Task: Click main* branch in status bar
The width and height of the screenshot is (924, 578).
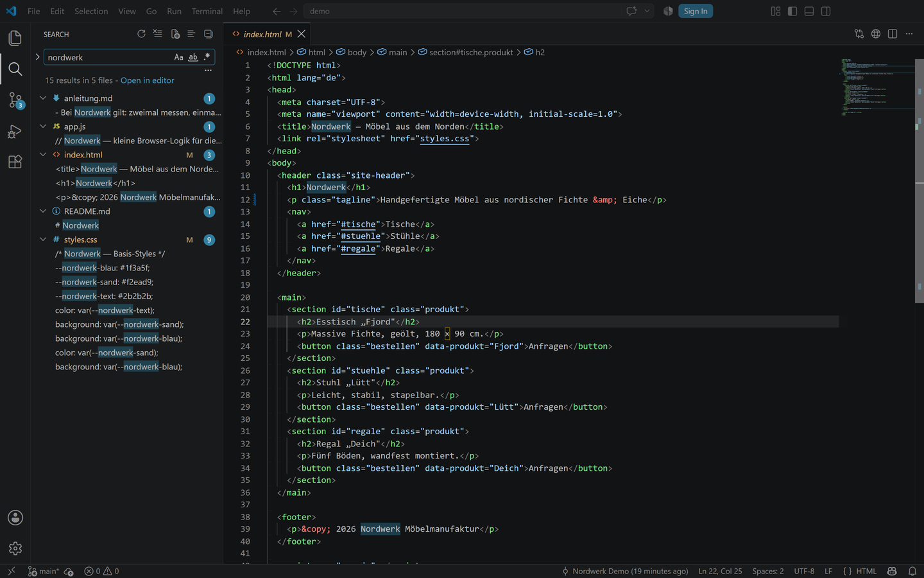Action: tap(43, 571)
